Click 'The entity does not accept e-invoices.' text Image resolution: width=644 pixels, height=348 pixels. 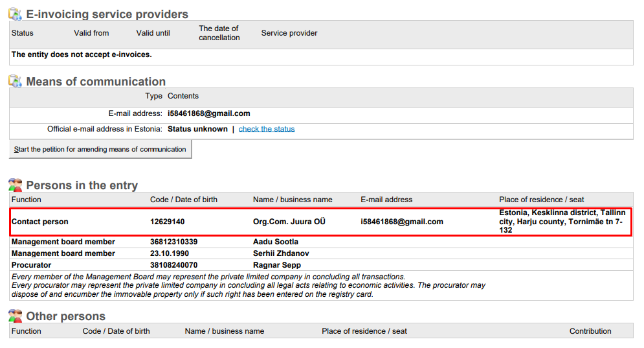[x=82, y=54]
